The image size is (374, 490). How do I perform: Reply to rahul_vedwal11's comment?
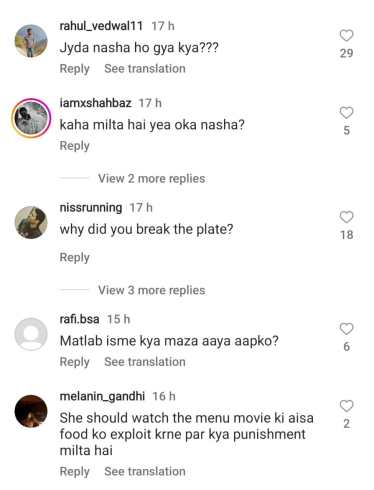click(75, 69)
